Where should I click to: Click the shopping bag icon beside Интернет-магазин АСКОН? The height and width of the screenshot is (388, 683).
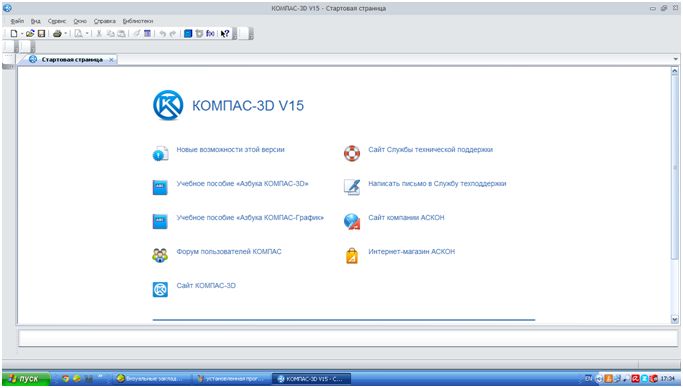(x=352, y=256)
